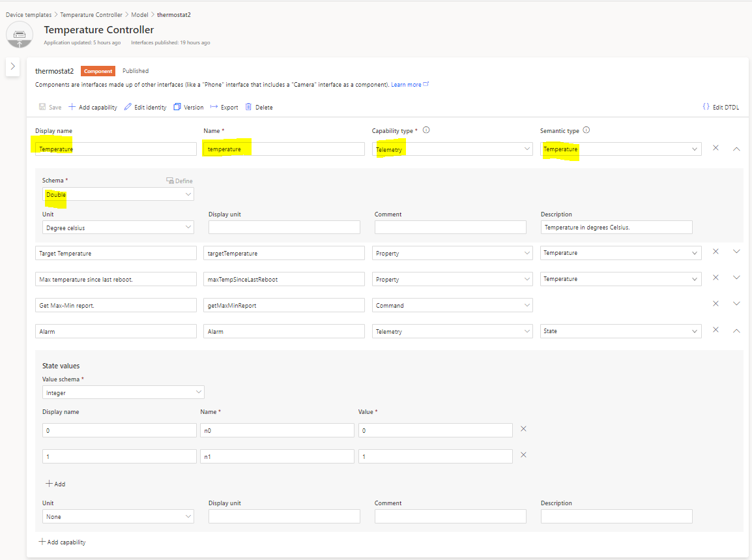Open the State semantic type dropdown
Screen dimensions: 752x560
620,331
